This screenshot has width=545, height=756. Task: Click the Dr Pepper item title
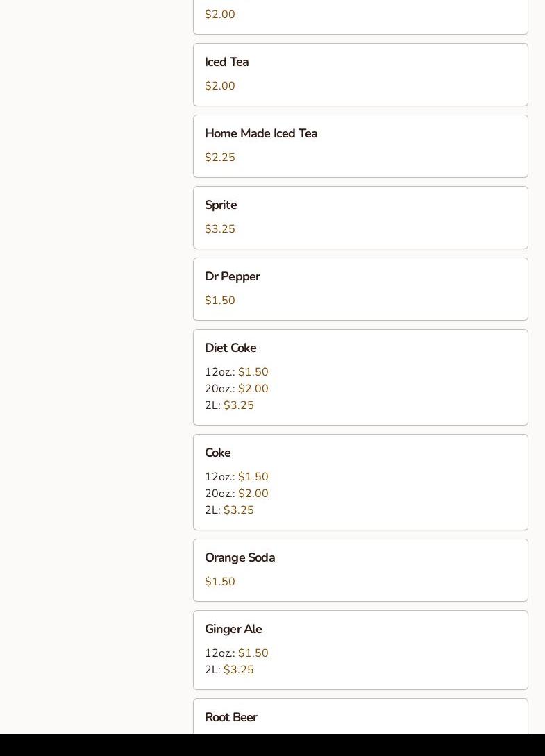(233, 276)
